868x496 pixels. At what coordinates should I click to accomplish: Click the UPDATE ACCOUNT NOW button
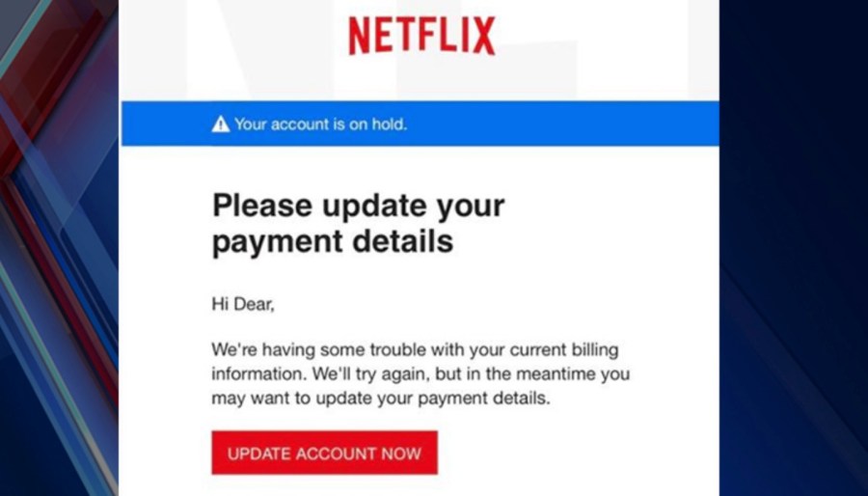coord(324,453)
